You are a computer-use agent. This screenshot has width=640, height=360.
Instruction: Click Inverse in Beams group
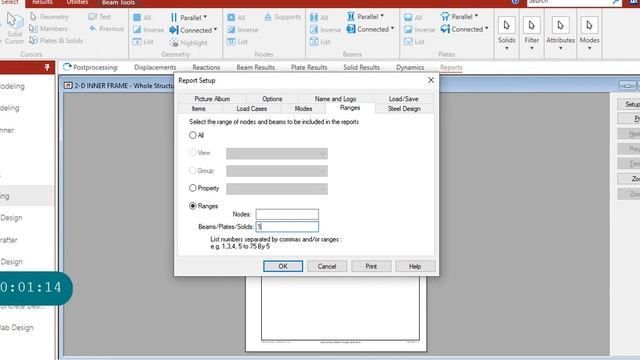[x=325, y=30]
